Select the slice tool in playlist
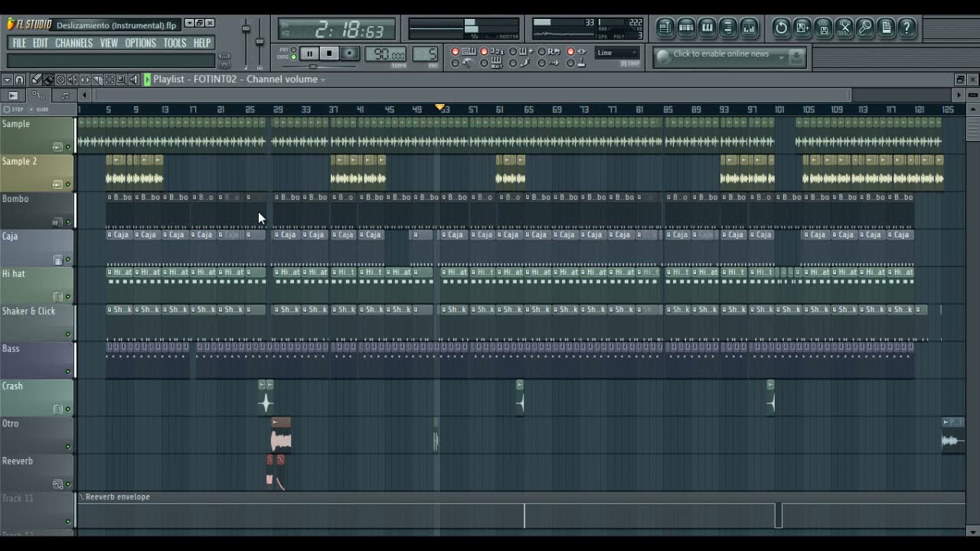980x551 pixels. (x=97, y=80)
